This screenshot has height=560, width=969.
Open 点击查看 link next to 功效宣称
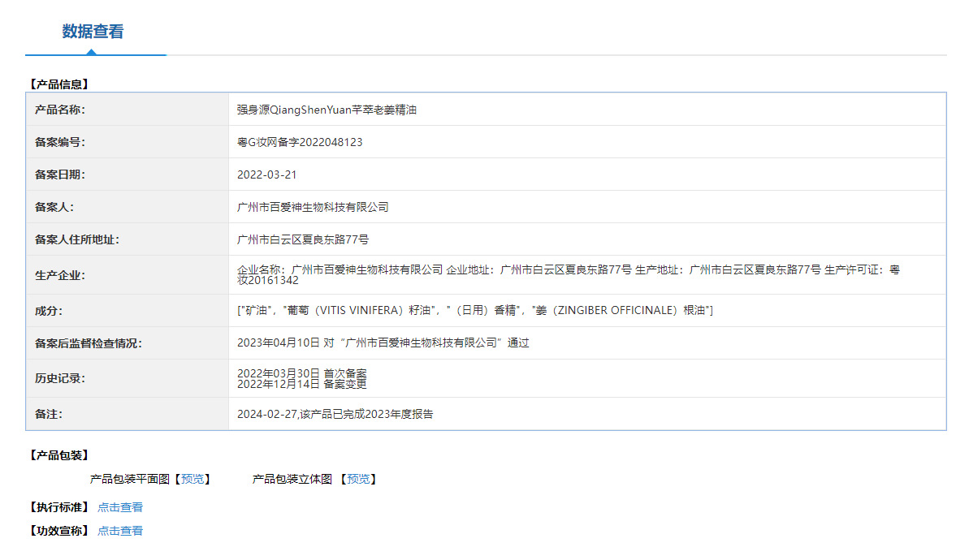coord(120,531)
